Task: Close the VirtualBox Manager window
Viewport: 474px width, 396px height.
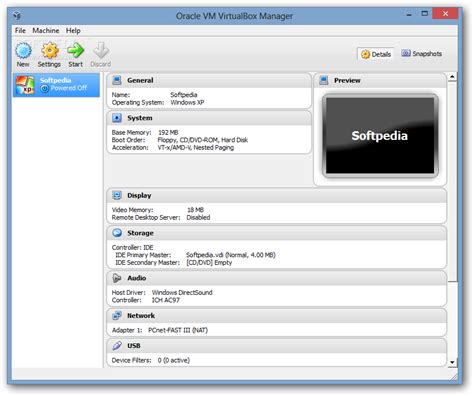Action: (x=445, y=14)
